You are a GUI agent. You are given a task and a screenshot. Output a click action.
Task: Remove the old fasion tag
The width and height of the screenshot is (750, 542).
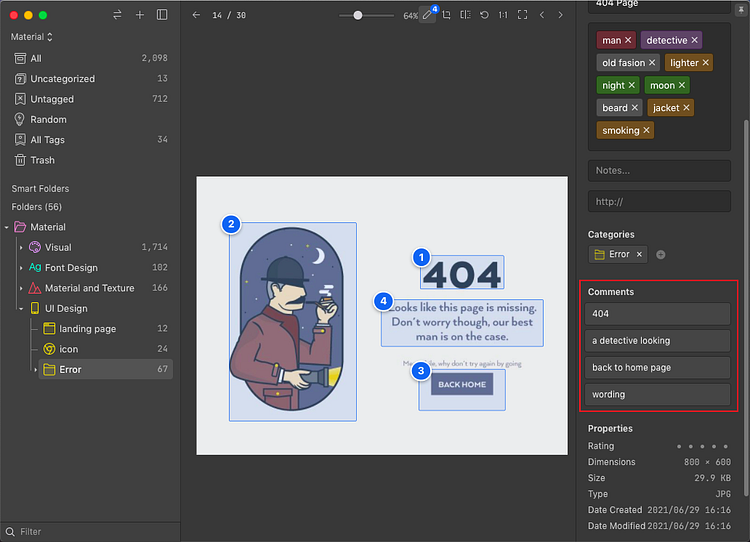point(652,63)
